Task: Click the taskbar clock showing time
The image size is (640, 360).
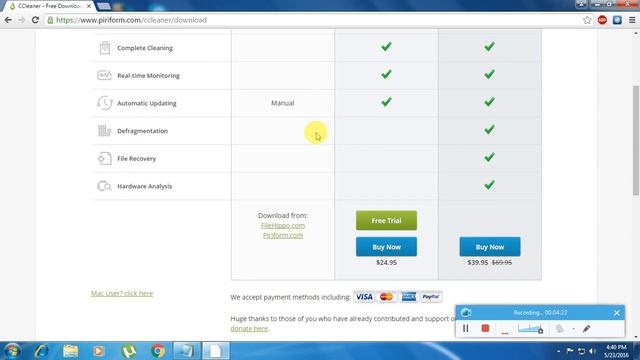Action: coord(616,351)
